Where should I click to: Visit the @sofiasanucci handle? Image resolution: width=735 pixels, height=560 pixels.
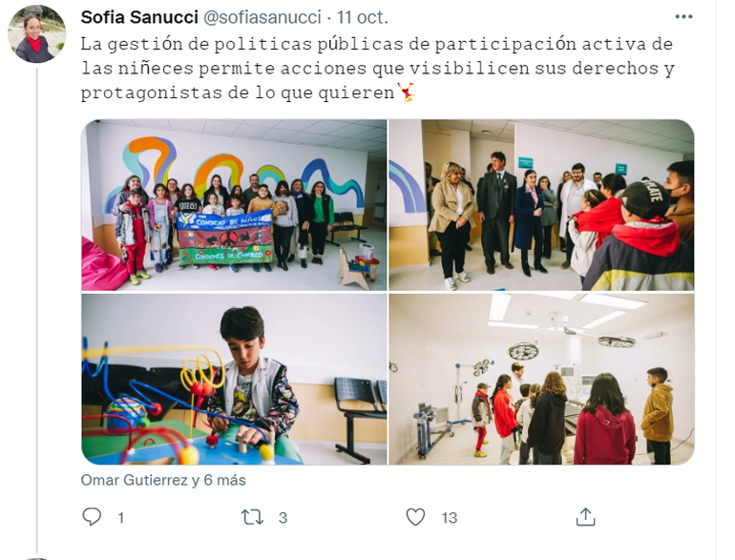[x=262, y=17]
